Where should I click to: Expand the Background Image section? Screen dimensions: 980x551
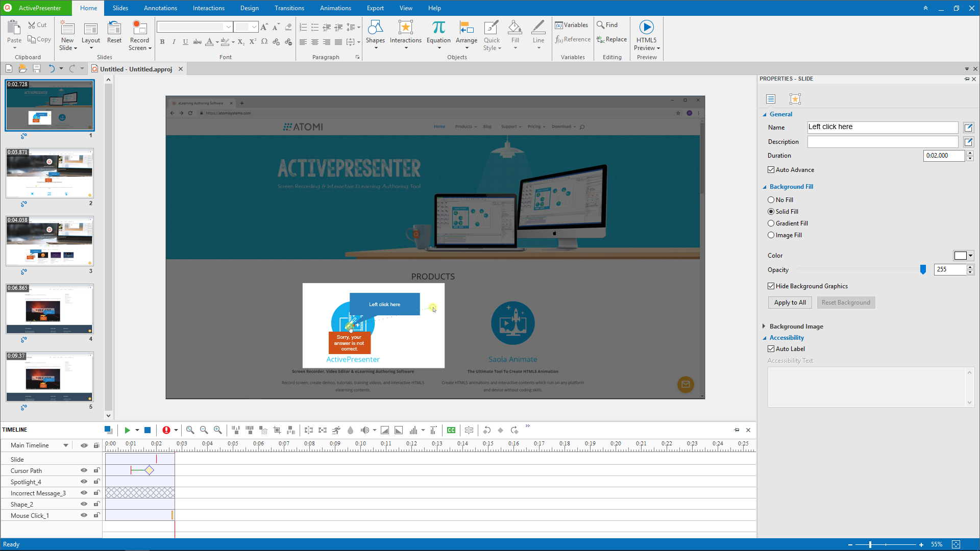764,327
